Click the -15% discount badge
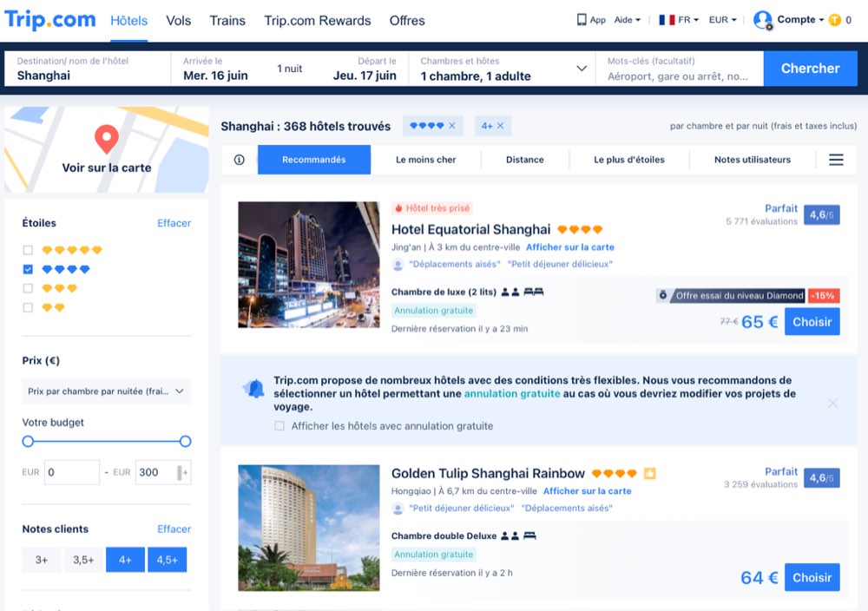868x611 pixels. (x=823, y=296)
